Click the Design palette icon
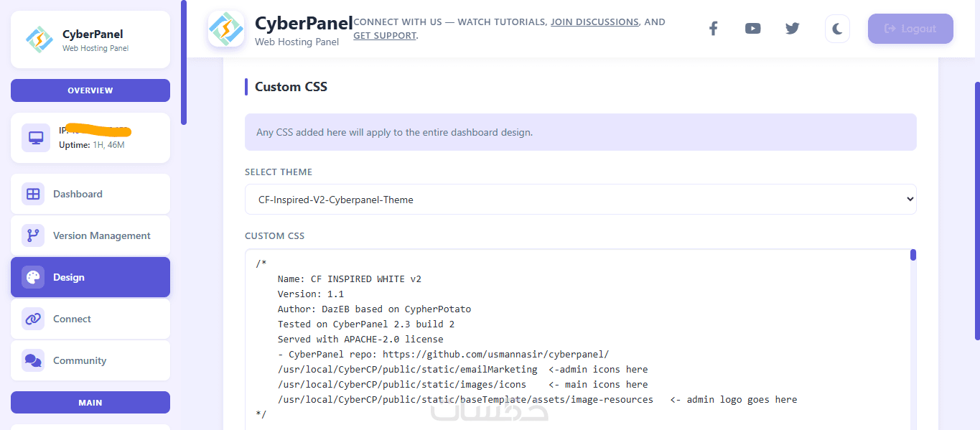 pos(33,277)
